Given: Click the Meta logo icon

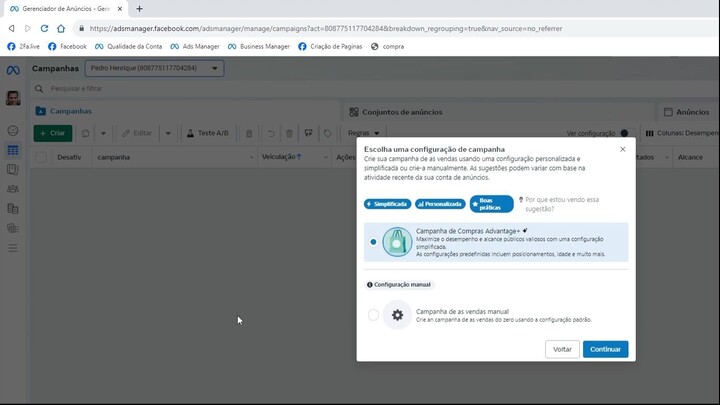Looking at the screenshot, I should click(13, 70).
